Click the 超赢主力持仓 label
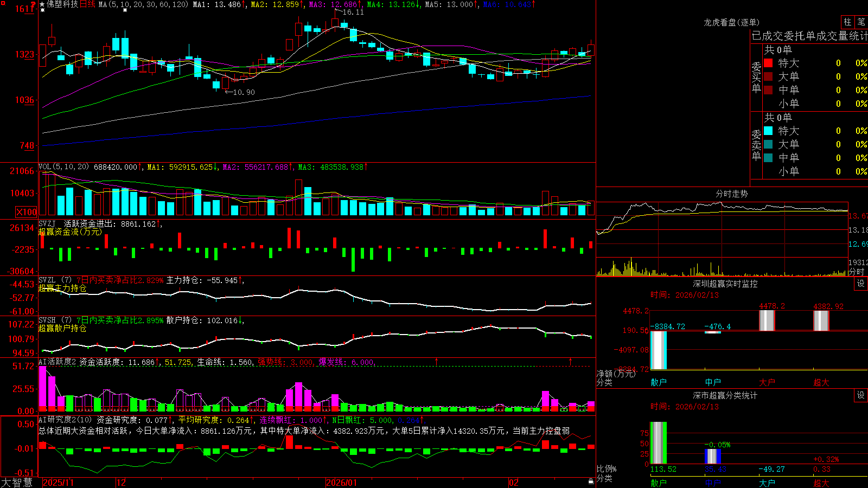Image resolution: width=868 pixels, height=488 pixels. (62, 288)
